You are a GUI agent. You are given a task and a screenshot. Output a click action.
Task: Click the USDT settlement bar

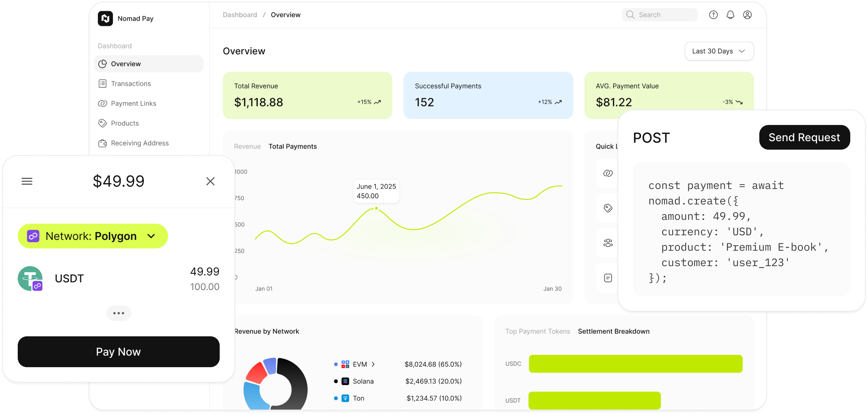pos(594,400)
